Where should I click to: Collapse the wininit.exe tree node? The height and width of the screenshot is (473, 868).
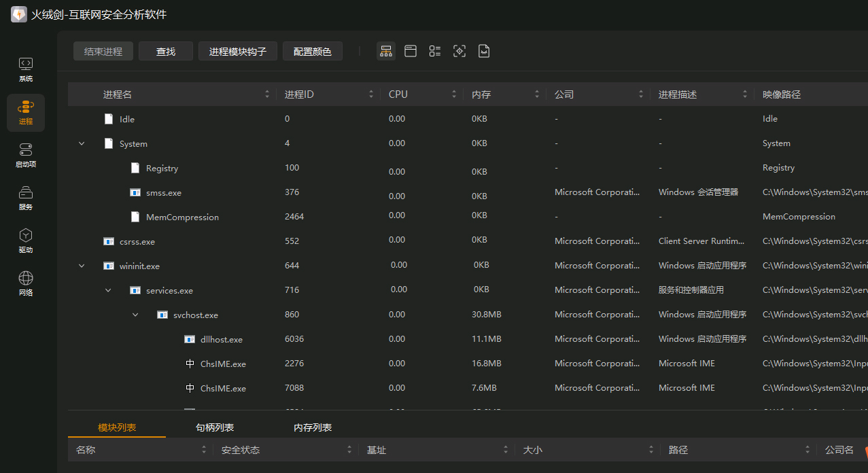[x=82, y=266]
